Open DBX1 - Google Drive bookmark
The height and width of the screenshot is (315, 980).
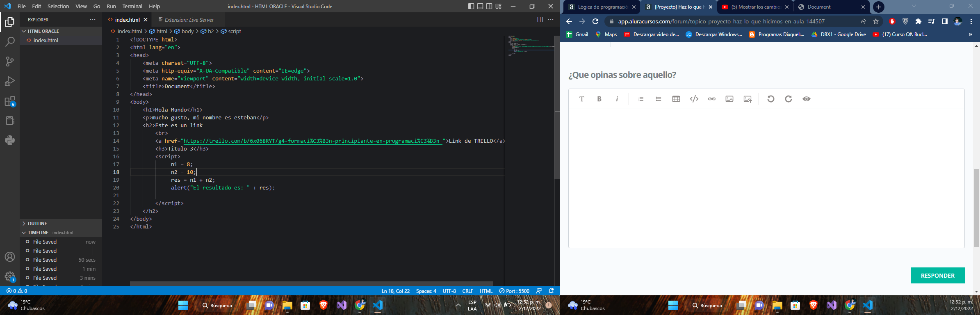pos(839,34)
